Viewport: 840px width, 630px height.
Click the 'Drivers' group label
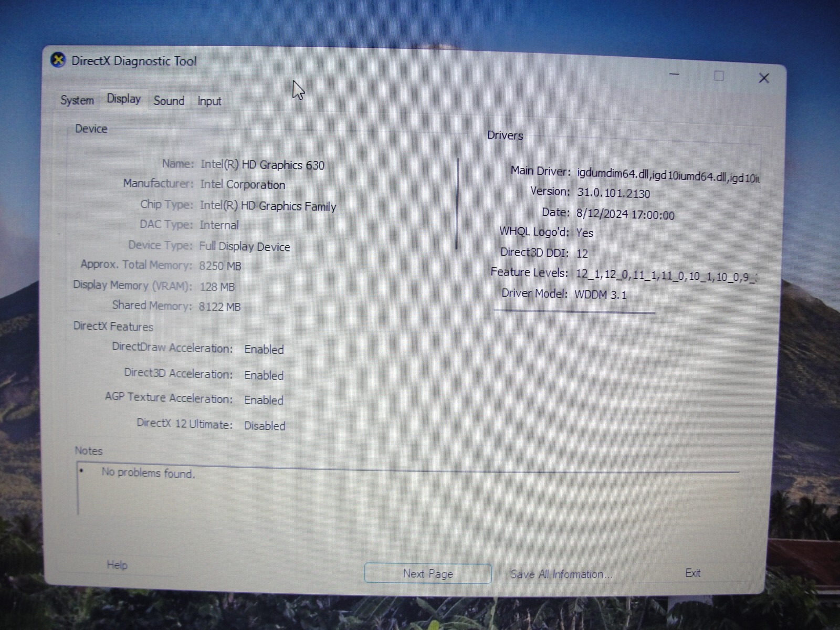[x=505, y=135]
